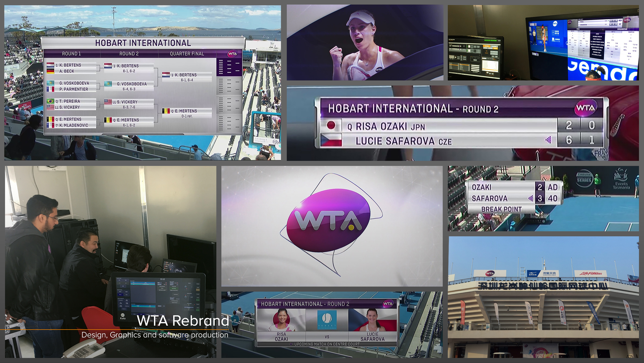Image resolution: width=644 pixels, height=363 pixels.
Task: Click the large purple WTA logo in the center
Action: pyautogui.click(x=328, y=221)
